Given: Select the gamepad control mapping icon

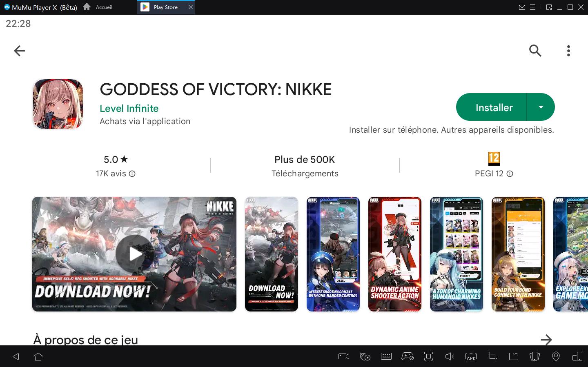Looking at the screenshot, I should point(408,356).
